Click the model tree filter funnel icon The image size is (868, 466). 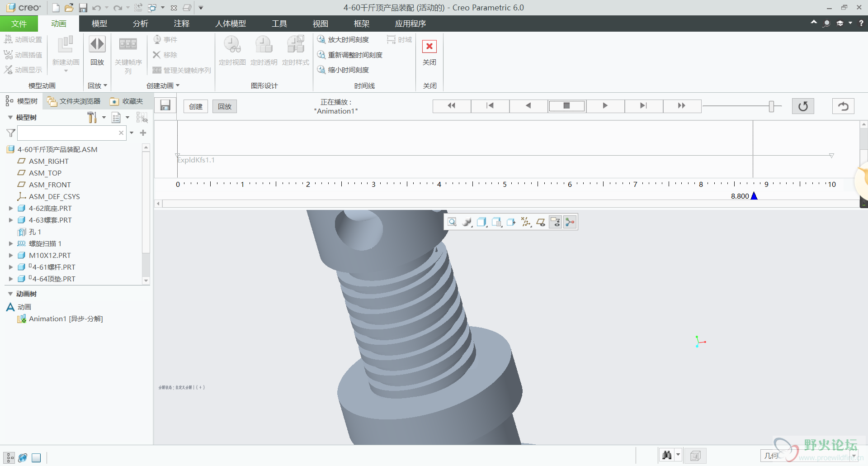11,133
